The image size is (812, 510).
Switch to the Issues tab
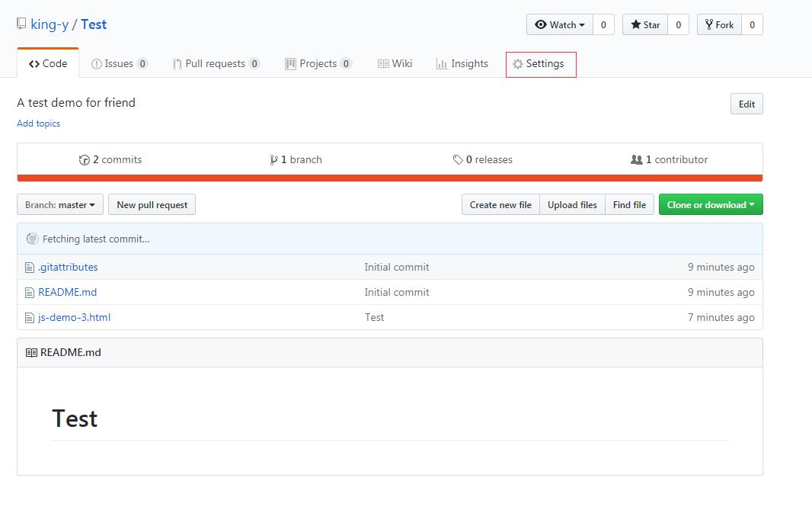120,63
